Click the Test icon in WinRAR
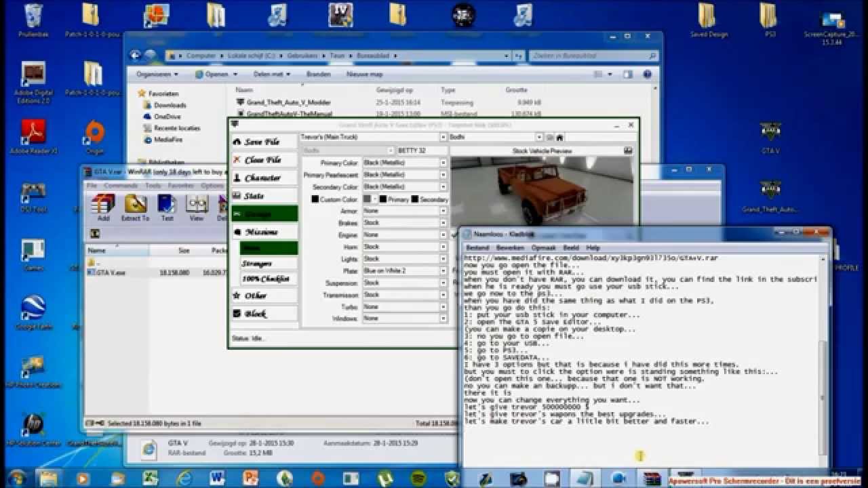Screen dimensions: 868x488 (x=167, y=207)
